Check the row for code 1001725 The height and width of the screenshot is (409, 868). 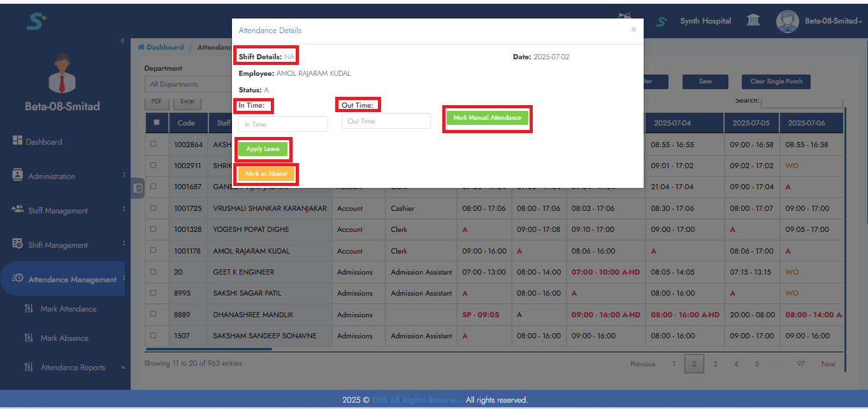pos(153,208)
